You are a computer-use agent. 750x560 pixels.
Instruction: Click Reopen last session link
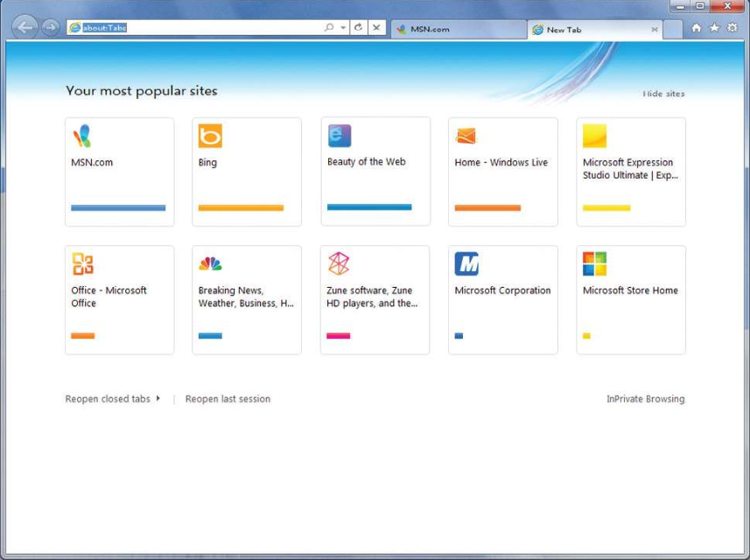[228, 399]
